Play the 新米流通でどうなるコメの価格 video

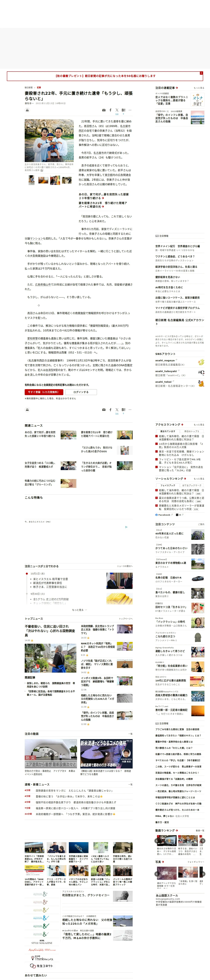pos(106,753)
